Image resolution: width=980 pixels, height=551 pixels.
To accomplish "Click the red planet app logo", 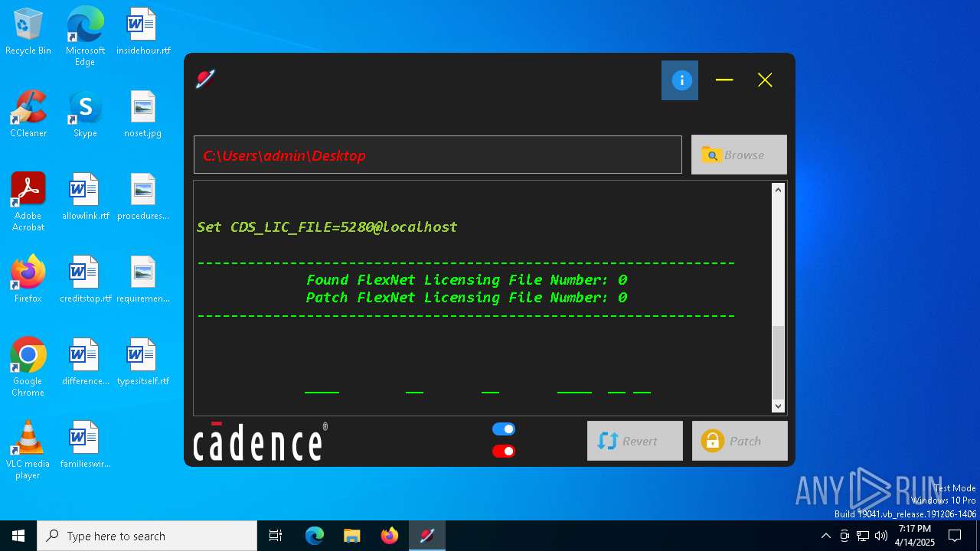I will (x=205, y=79).
